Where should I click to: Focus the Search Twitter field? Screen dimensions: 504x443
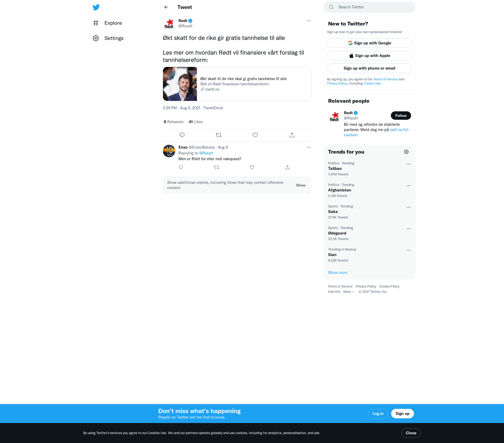point(370,7)
